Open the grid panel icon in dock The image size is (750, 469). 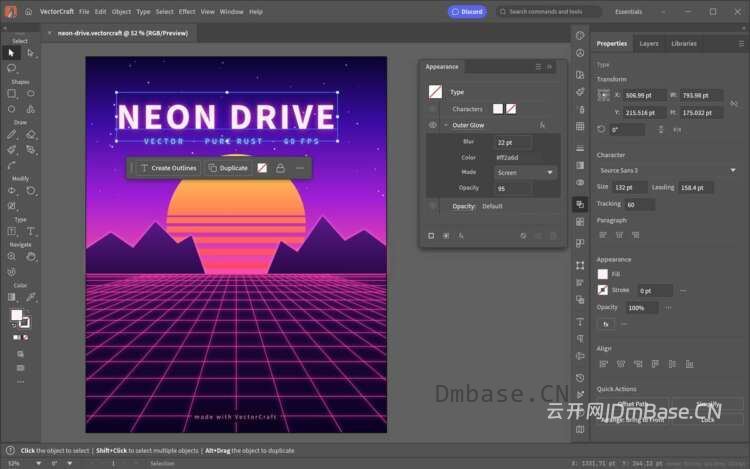[580, 126]
